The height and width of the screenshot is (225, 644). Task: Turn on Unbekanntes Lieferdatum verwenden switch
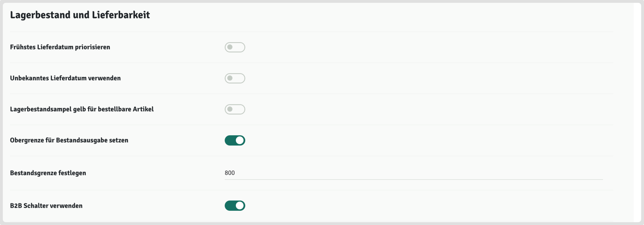pyautogui.click(x=235, y=78)
